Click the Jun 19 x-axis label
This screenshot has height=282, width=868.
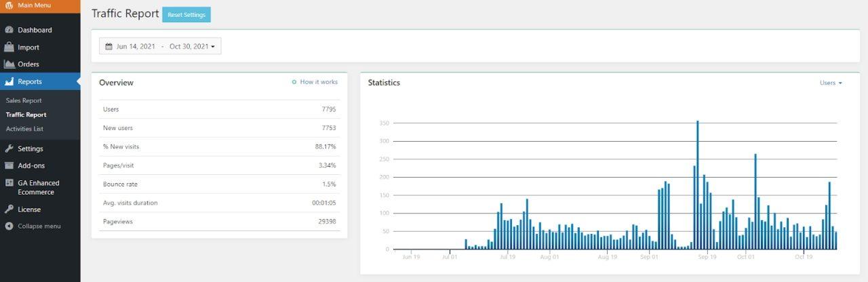point(411,258)
